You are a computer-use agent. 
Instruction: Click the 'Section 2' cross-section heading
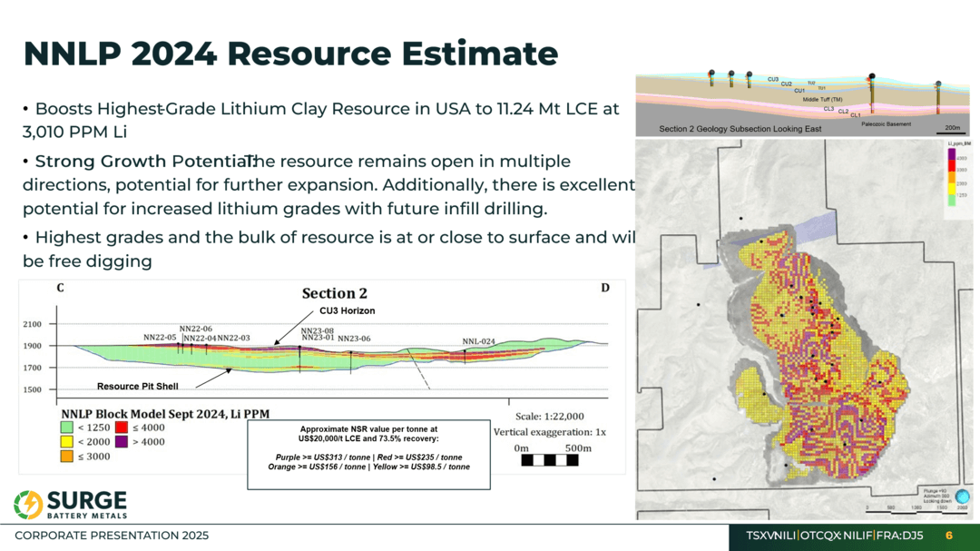point(334,293)
